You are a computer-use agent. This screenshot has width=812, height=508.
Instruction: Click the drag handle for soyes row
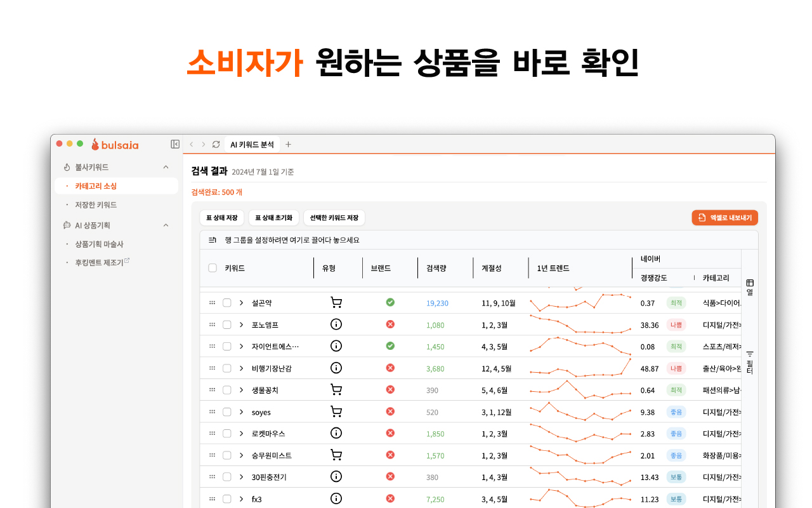click(x=212, y=411)
